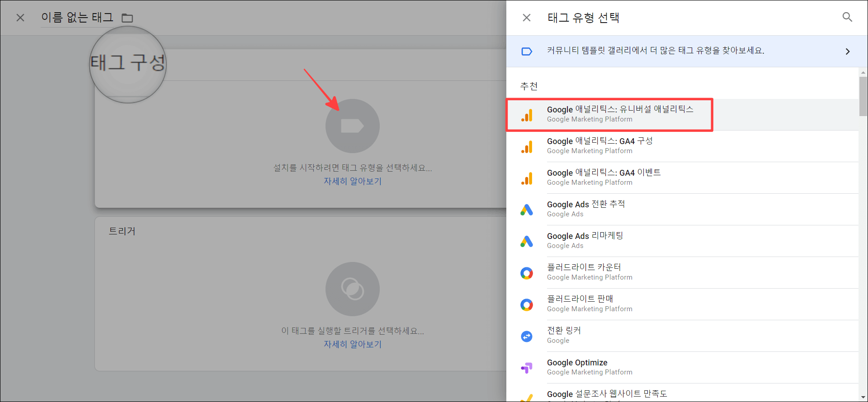
Task: Select 전환 링커 tag type
Action: 682,336
